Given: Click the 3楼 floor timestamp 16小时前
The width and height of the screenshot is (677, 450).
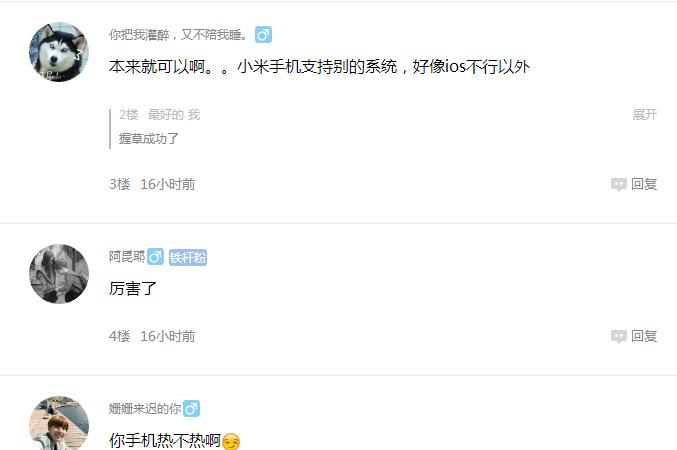Looking at the screenshot, I should point(168,184).
